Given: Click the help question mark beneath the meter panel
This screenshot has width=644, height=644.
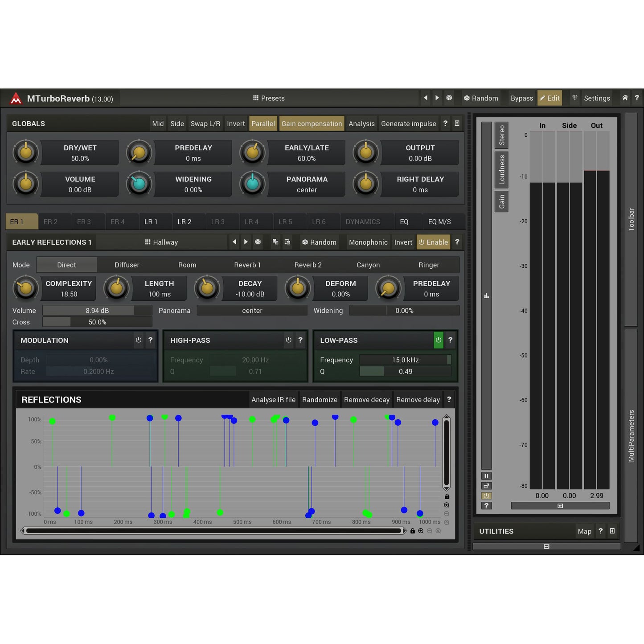Looking at the screenshot, I should tap(486, 505).
